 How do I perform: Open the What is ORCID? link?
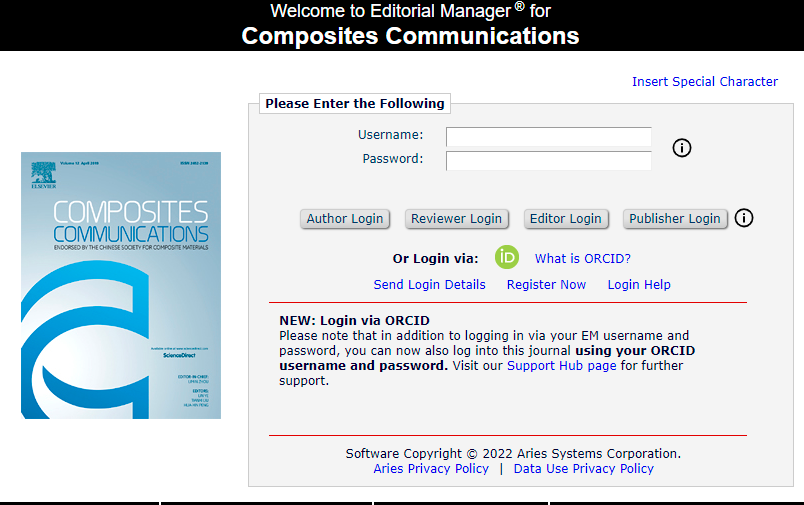coord(582,259)
